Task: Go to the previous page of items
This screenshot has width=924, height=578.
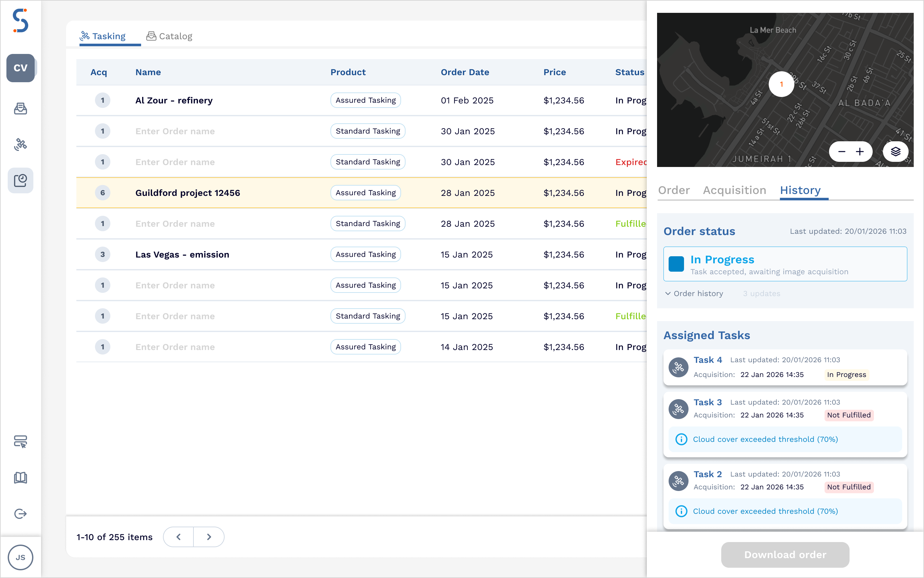Action: 178,537
